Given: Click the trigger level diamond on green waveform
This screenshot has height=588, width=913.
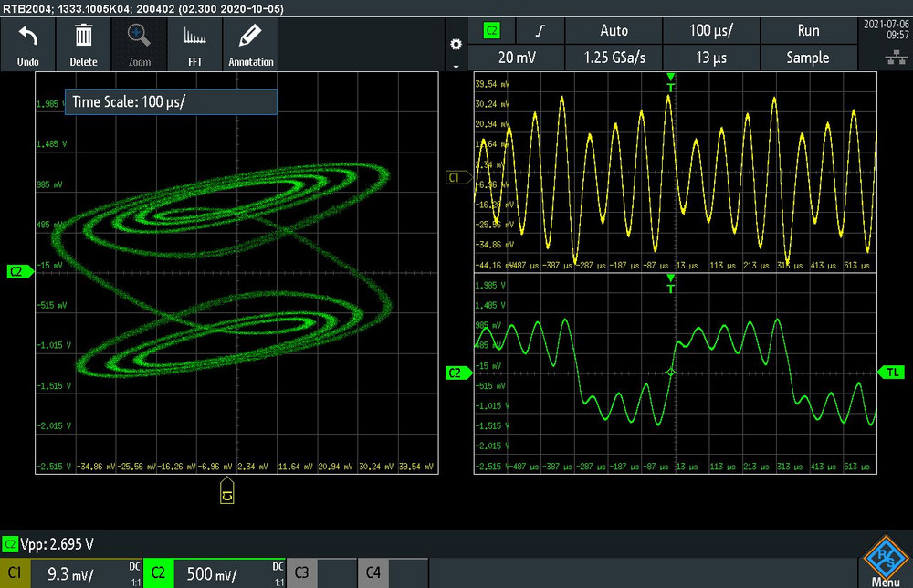Looking at the screenshot, I should click(x=671, y=372).
